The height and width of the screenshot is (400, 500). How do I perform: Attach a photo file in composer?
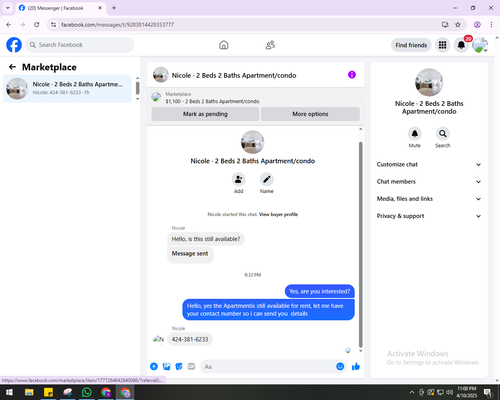tap(166, 367)
